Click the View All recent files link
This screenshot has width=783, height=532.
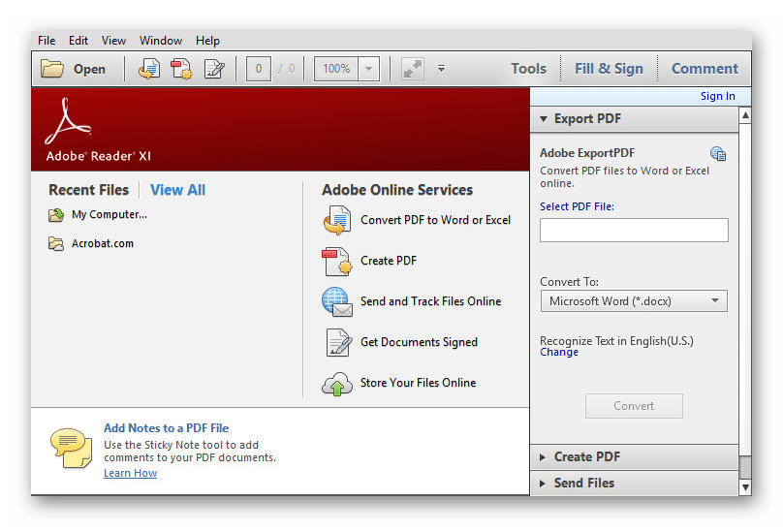[177, 190]
